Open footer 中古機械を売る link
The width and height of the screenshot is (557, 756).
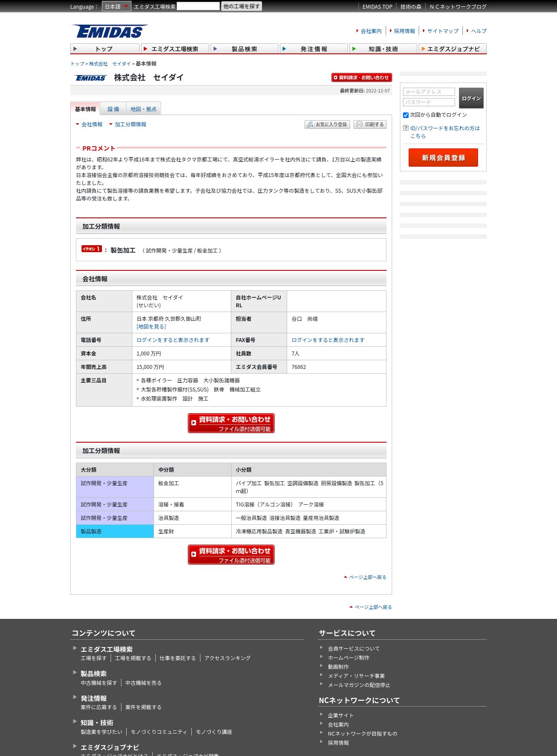click(143, 683)
